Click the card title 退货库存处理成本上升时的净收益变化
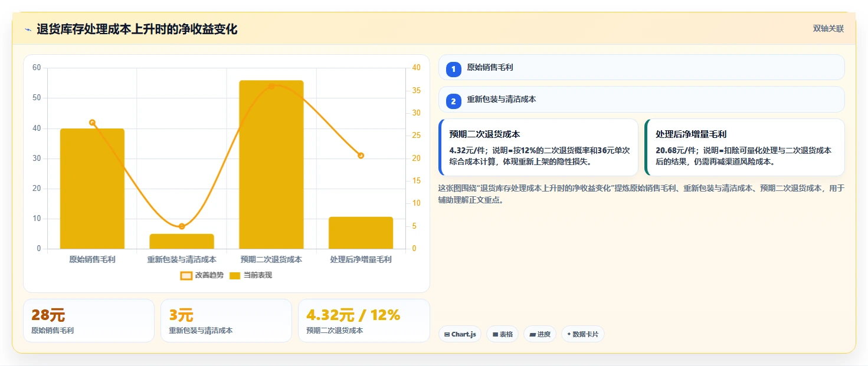Image resolution: width=868 pixels, height=366 pixels. click(x=137, y=29)
